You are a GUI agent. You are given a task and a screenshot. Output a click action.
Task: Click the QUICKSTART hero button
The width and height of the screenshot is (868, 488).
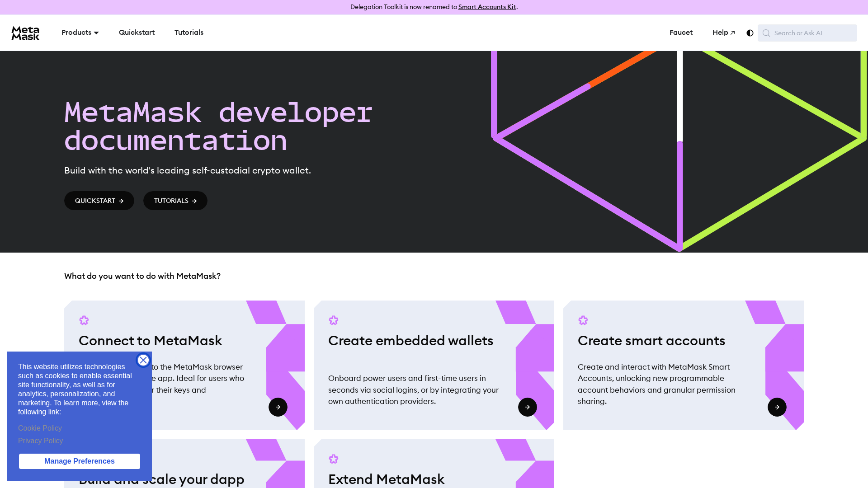click(99, 201)
